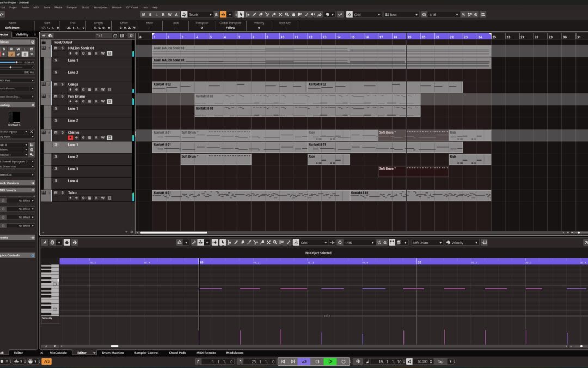The height and width of the screenshot is (368, 588).
Task: Click the Tap tempo button
Action: (x=440, y=361)
